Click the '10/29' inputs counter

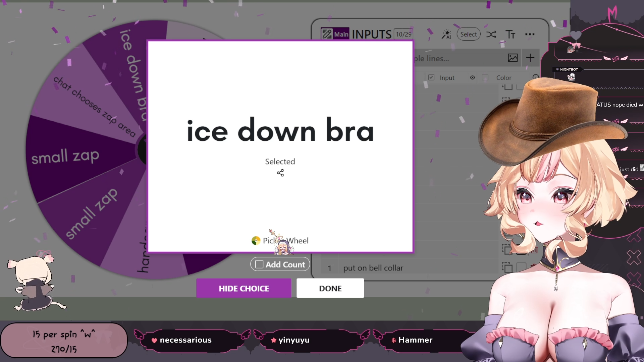click(404, 34)
